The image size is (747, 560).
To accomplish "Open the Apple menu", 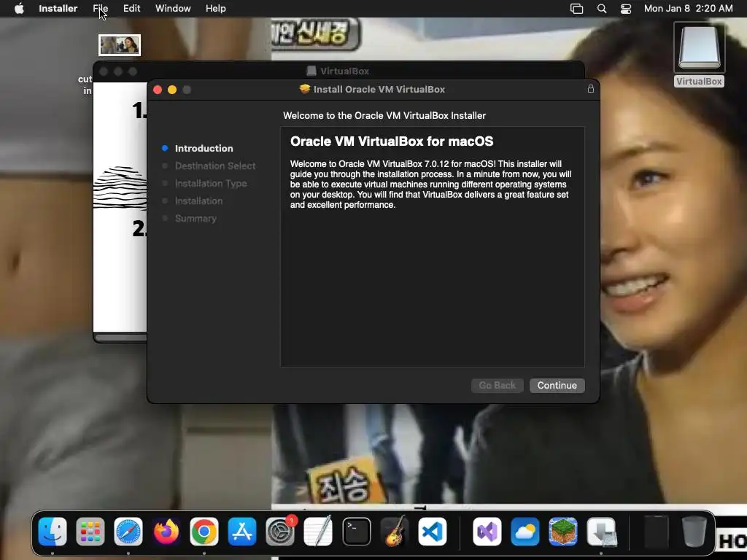I will pyautogui.click(x=19, y=9).
